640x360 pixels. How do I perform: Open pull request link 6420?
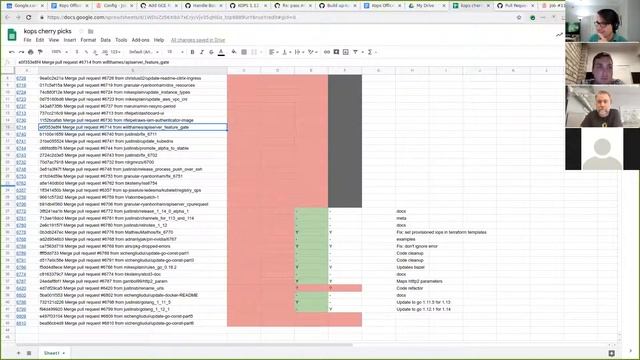point(21,288)
